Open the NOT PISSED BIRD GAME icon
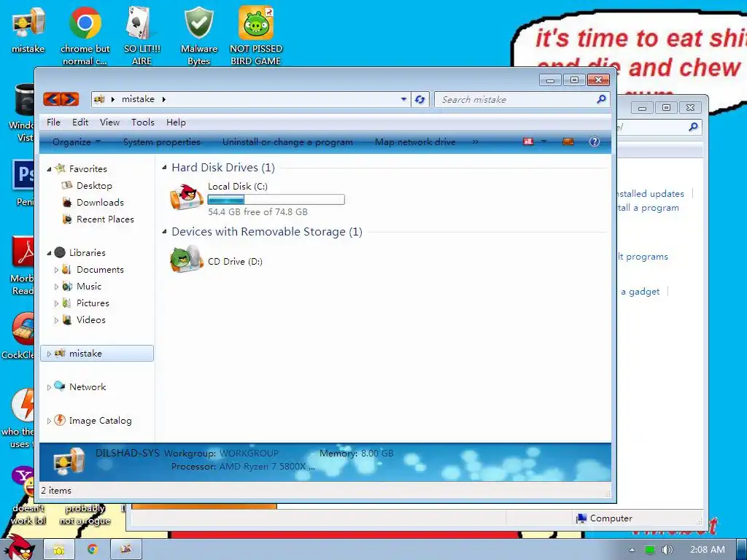 [256, 36]
